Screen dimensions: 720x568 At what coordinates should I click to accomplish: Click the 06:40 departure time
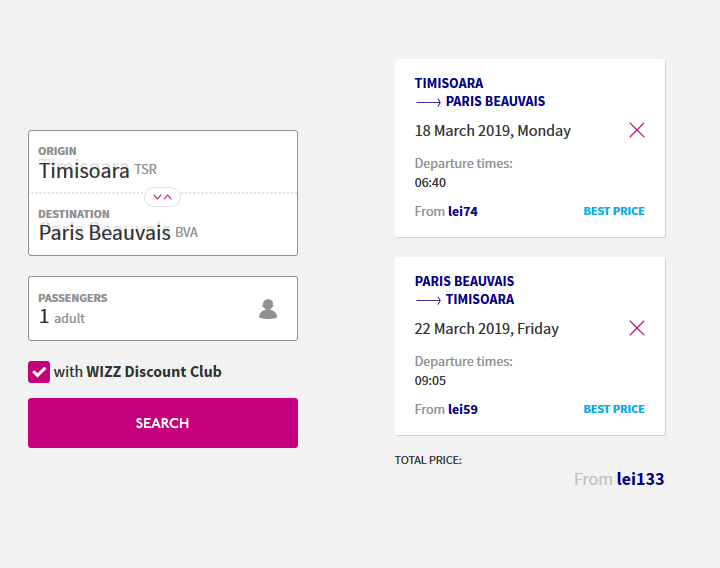(430, 183)
